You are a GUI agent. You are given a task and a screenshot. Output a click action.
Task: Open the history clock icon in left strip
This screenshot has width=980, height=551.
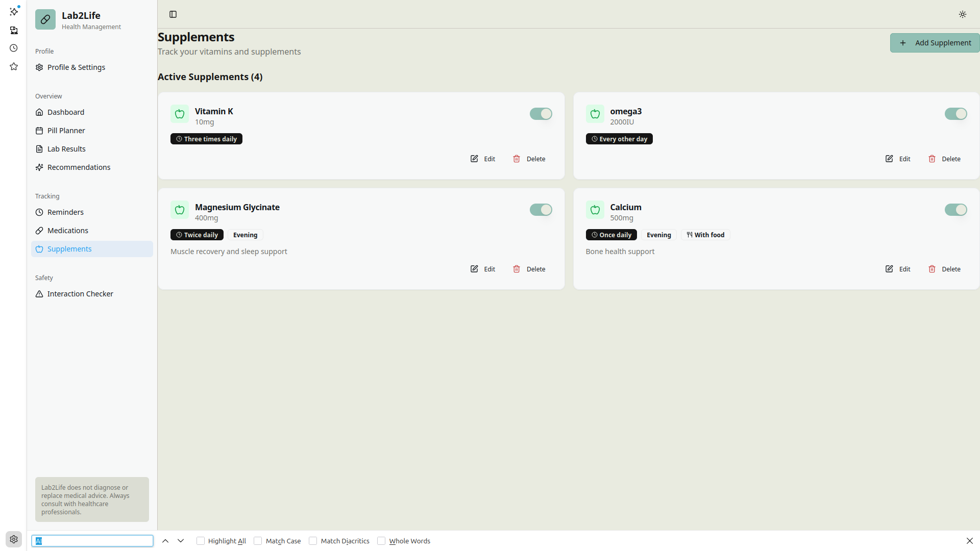tap(14, 48)
